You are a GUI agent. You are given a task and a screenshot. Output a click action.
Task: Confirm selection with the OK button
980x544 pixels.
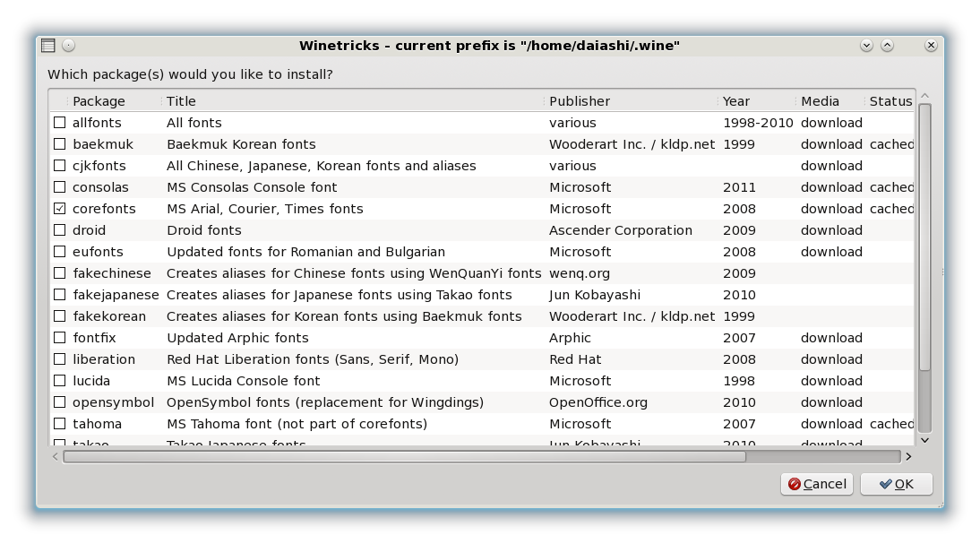(897, 484)
